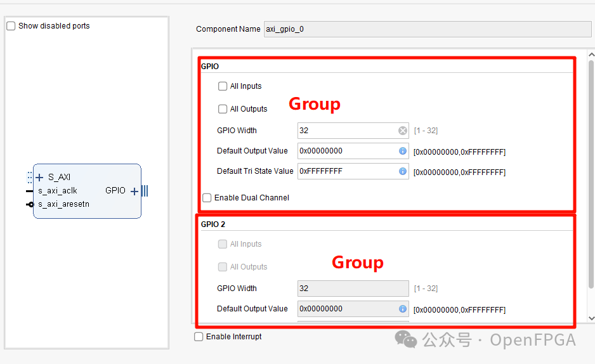
Task: Check All Outputs under GPIO
Action: (x=223, y=109)
